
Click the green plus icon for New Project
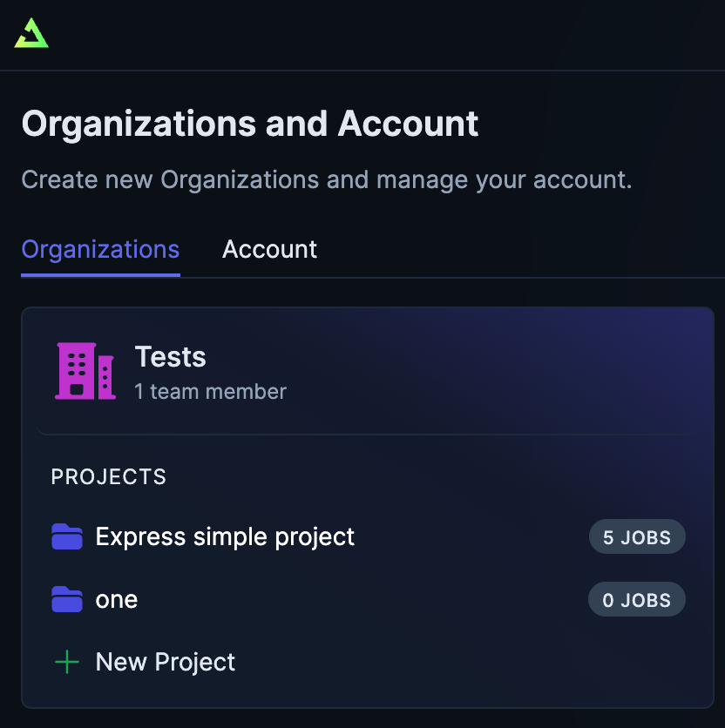click(x=67, y=663)
